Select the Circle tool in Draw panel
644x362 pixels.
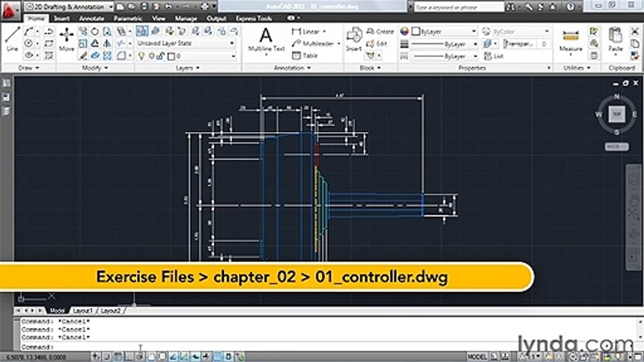(29, 43)
